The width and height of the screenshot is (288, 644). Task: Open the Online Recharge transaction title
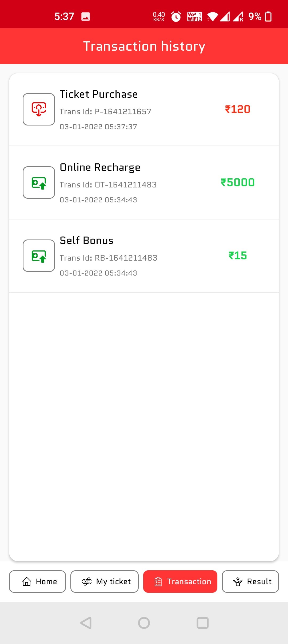[100, 167]
